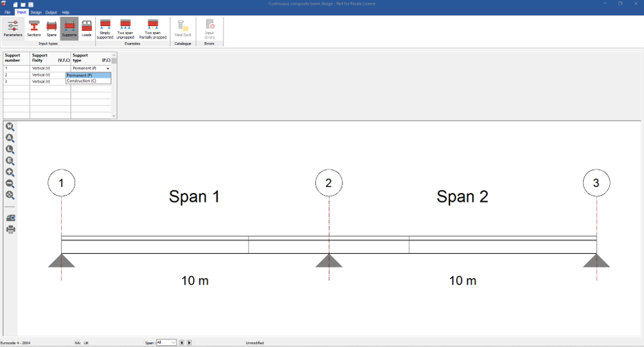Select support number 3 cell
The image size is (644, 347).
pyautogui.click(x=16, y=81)
